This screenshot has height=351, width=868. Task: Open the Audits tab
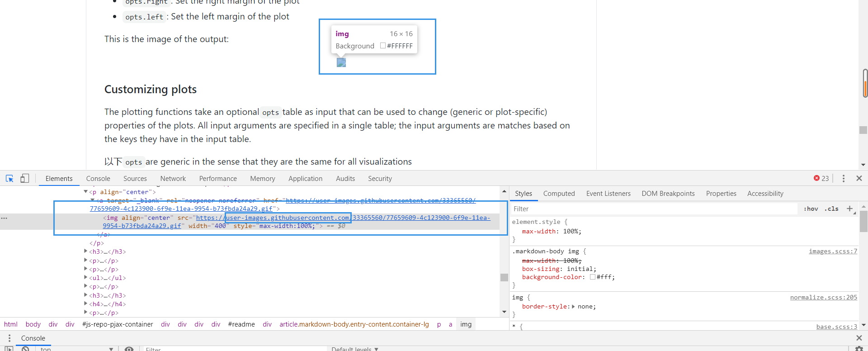(x=345, y=179)
